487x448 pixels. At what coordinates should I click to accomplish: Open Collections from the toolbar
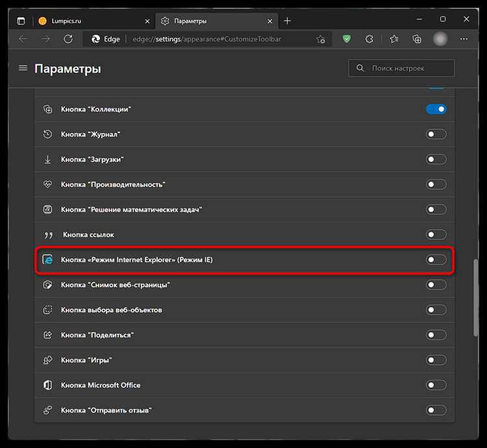(x=417, y=39)
